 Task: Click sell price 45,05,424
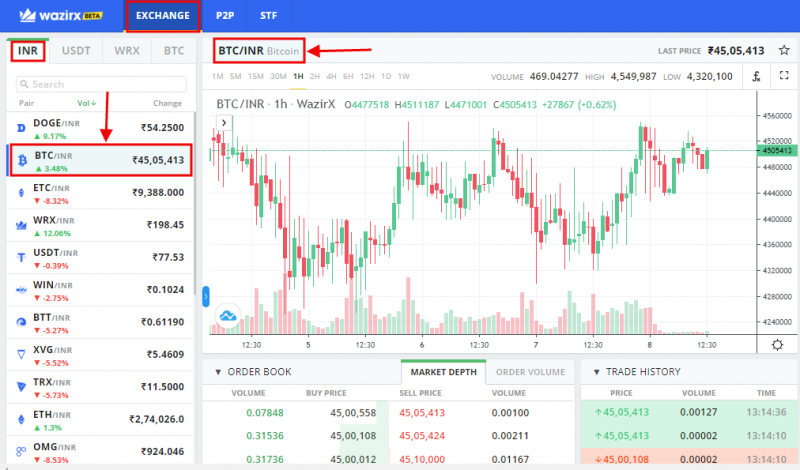[422, 436]
